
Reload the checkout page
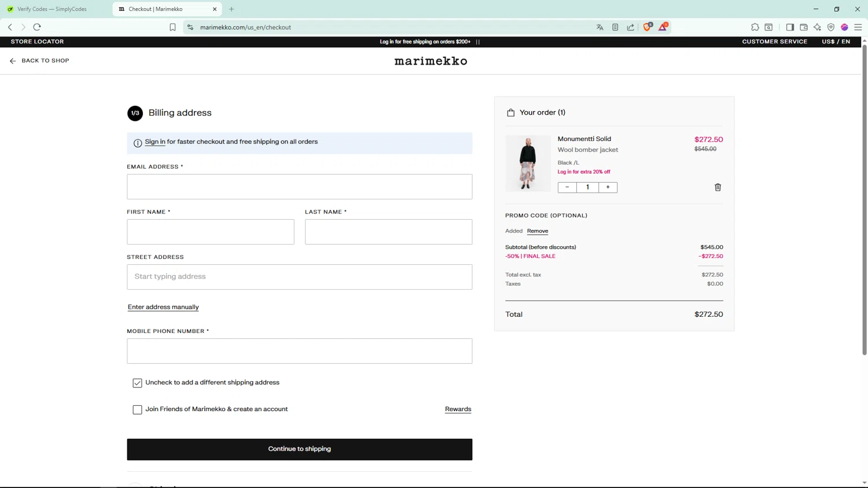point(37,27)
